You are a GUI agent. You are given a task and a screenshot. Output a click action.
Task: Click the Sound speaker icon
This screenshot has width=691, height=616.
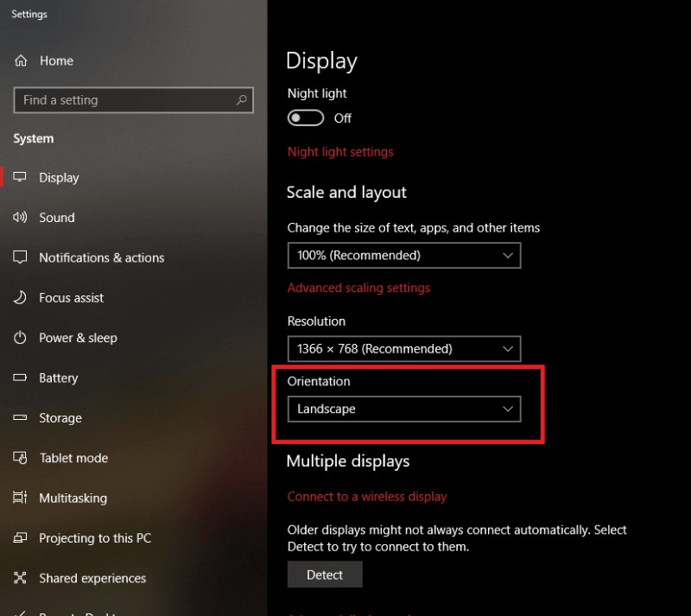point(20,217)
